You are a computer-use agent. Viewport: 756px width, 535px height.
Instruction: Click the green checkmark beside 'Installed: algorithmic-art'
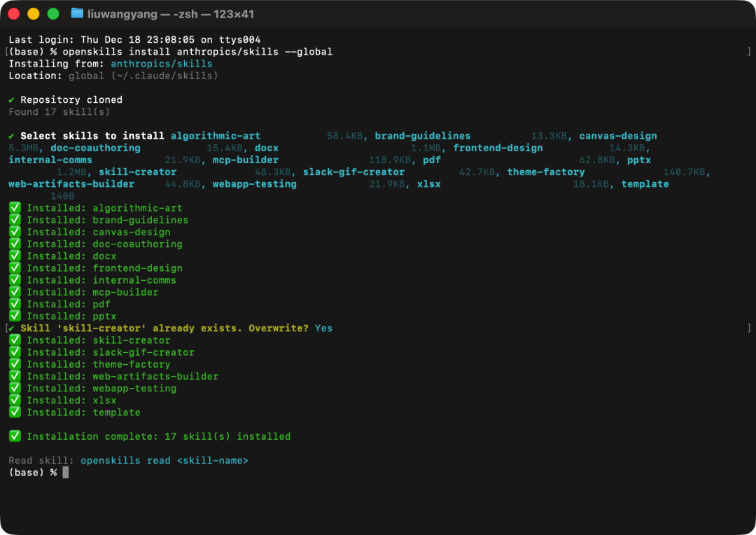pyautogui.click(x=15, y=208)
